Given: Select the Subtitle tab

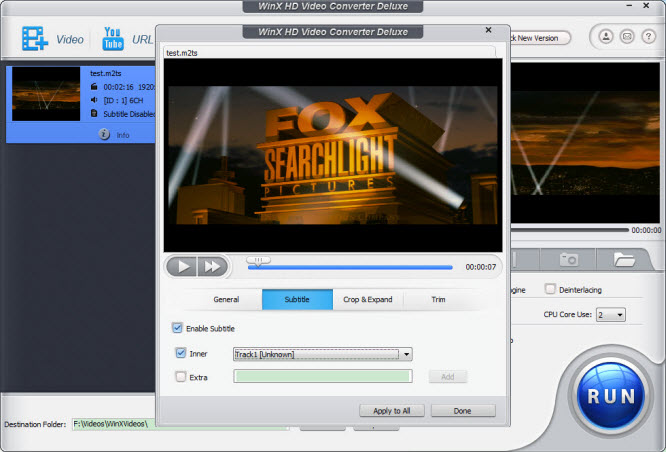Looking at the screenshot, I should (297, 299).
